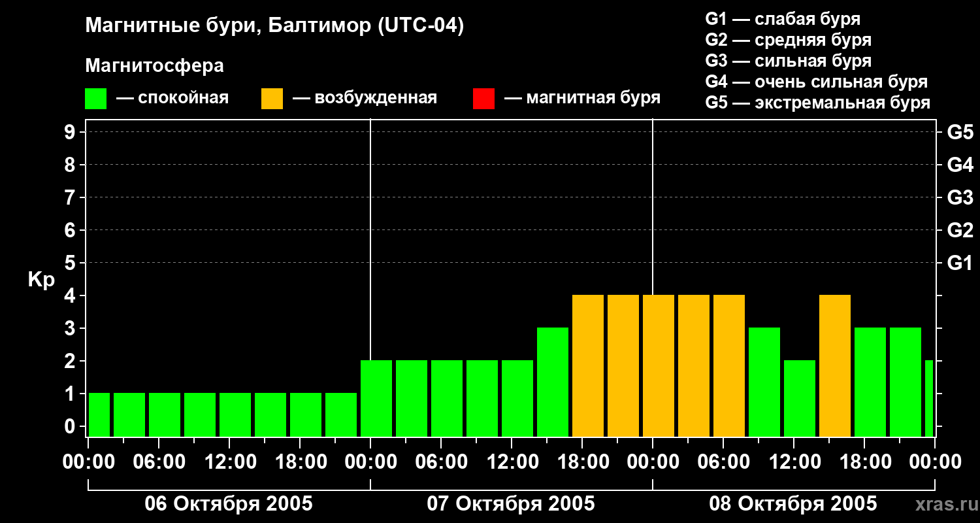Click the line «G2 — средняя буря»
Image resolution: width=980 pixels, height=523 pixels.
[x=788, y=40]
